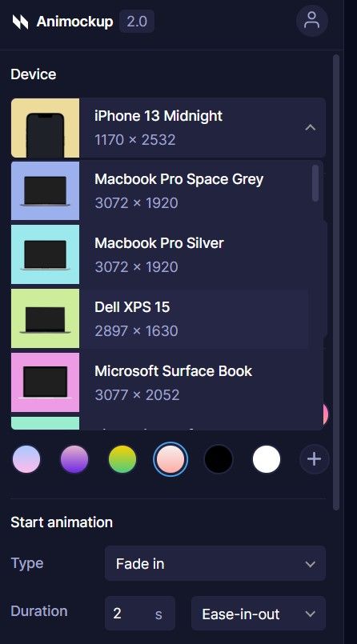The image size is (357, 644).
Task: Select Macbook Pro Space Grey device
Action: point(166,190)
